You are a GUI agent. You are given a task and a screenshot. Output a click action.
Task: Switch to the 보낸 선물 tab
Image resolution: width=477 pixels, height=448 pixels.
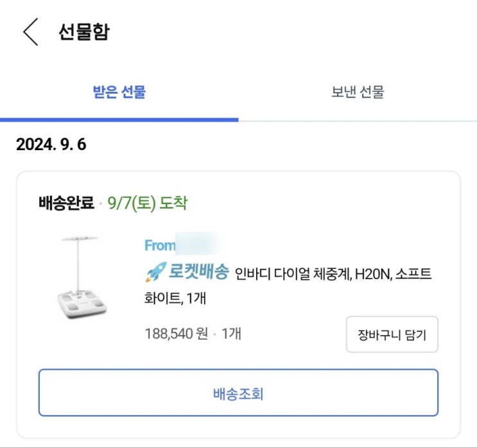358,92
